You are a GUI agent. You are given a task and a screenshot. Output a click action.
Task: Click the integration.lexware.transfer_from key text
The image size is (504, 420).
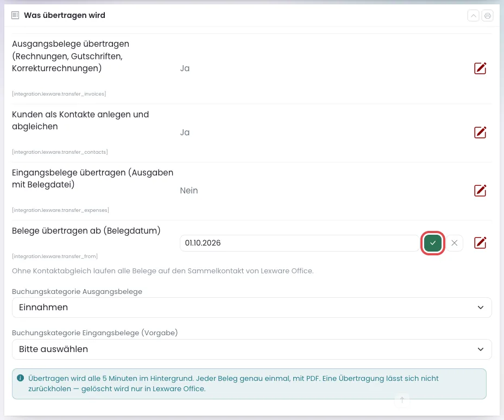click(x=55, y=256)
